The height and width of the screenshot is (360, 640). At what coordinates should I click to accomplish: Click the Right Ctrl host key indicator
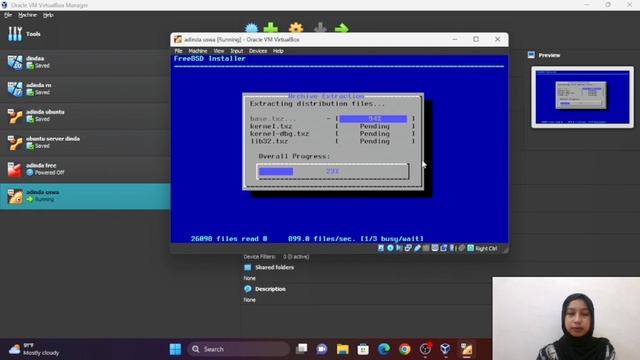(x=486, y=249)
